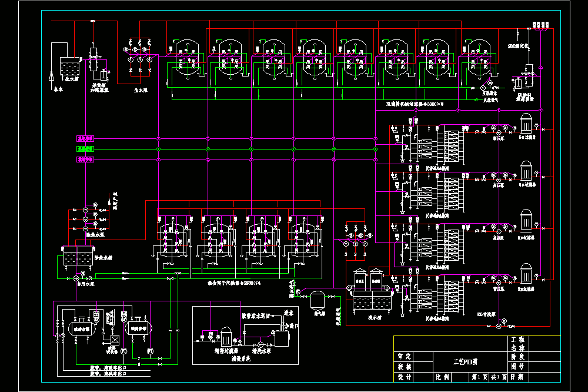Click the 精密过滤器 cartridge filter in cleaning system
This screenshot has height=392, width=588.
[226, 336]
